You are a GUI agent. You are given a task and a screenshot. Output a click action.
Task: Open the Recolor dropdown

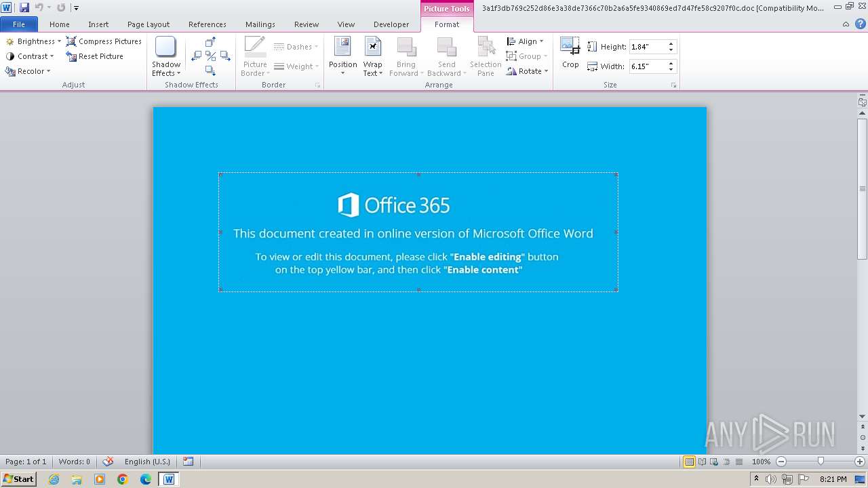click(28, 71)
